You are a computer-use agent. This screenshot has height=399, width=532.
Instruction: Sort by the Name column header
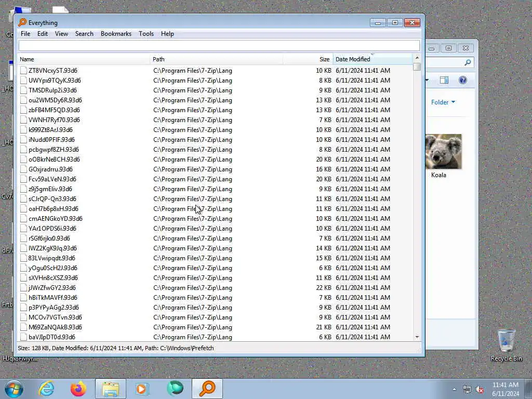point(84,59)
